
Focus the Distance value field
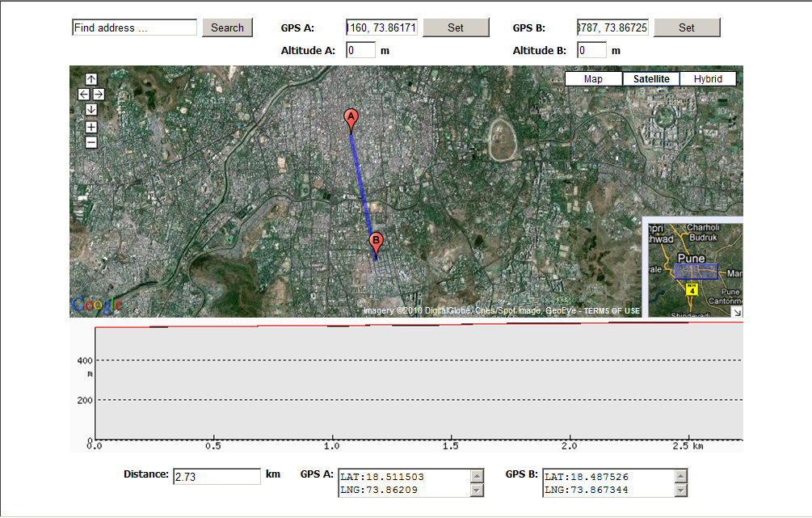point(217,477)
